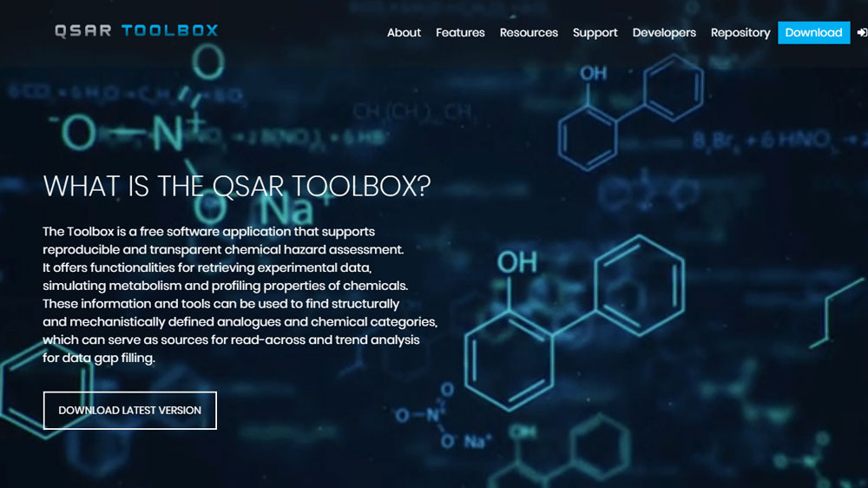Click text 'reproducible and transparent chemical hazard assessment.'
Image resolution: width=868 pixels, height=488 pixels.
[223, 250]
